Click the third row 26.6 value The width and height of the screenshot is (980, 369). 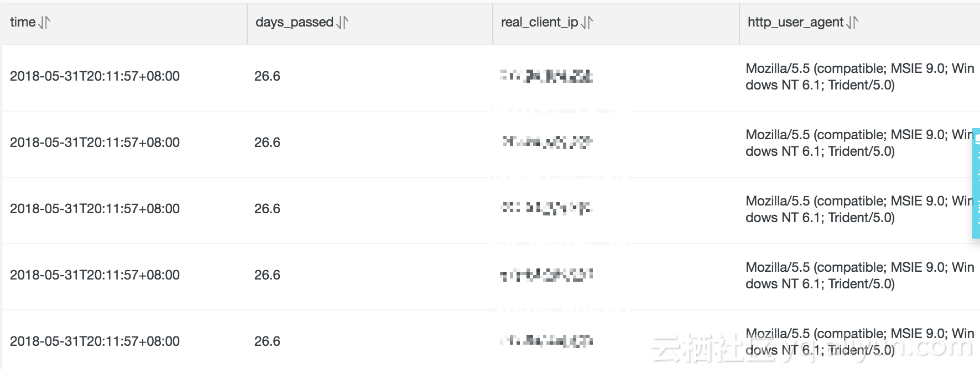pyautogui.click(x=267, y=209)
